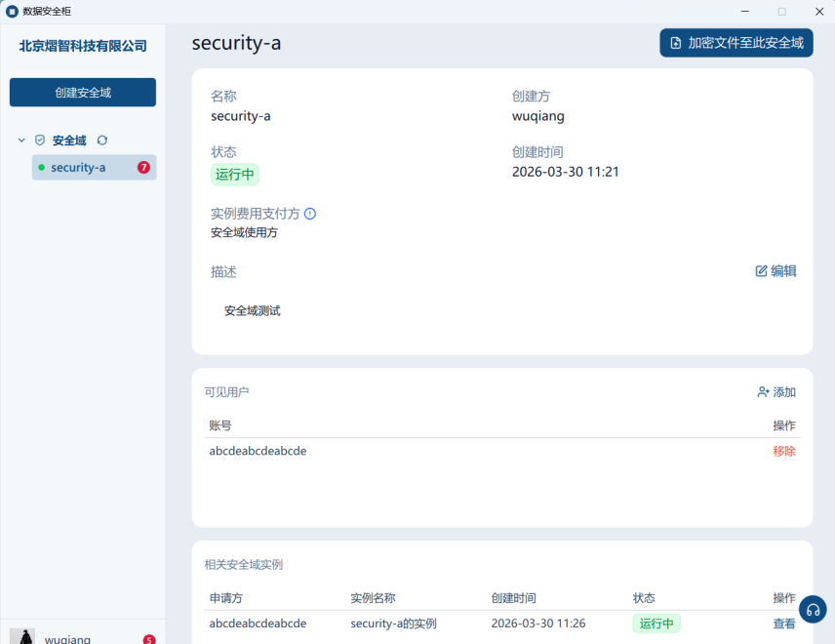Collapse the 安全域 tree chevron
Viewport: 835px width, 644px height.
point(21,141)
